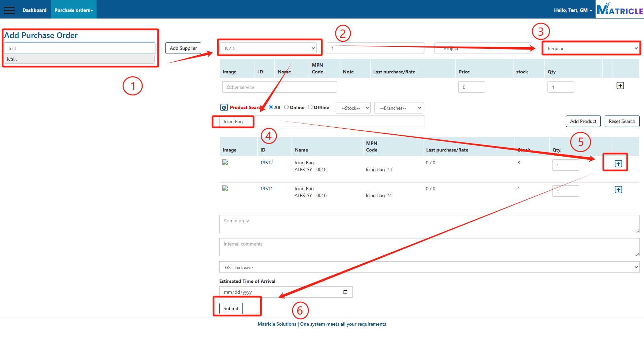Open the GST Exclusive dropdown
644x361 pixels.
pyautogui.click(x=429, y=267)
